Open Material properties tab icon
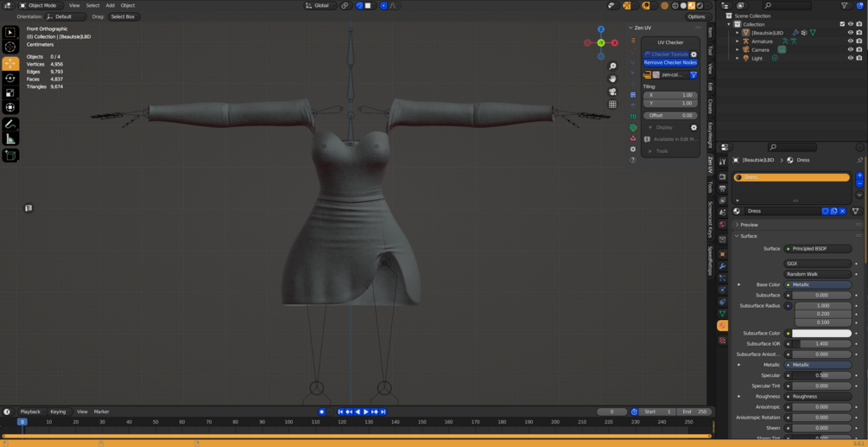The image size is (868, 447). [x=722, y=326]
